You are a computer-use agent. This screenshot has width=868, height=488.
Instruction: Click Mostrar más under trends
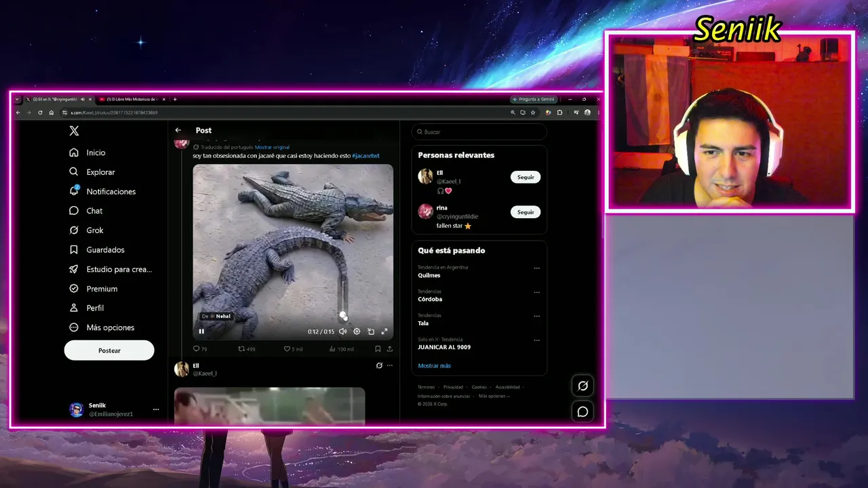[x=434, y=366]
